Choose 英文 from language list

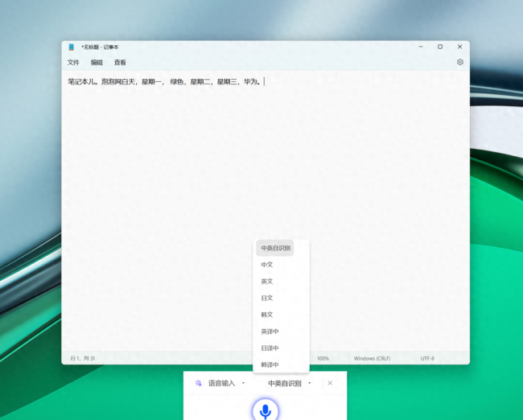tap(267, 282)
